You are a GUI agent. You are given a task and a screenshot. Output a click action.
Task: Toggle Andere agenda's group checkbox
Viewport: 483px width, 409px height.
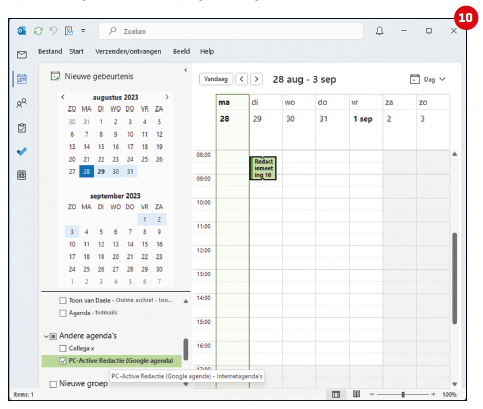[53, 336]
